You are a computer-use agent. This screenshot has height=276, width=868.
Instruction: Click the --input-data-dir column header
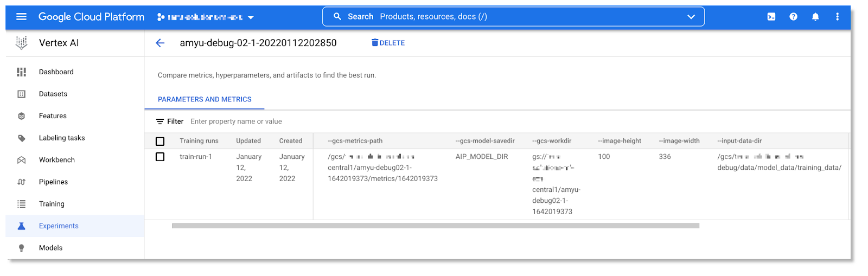pos(739,141)
